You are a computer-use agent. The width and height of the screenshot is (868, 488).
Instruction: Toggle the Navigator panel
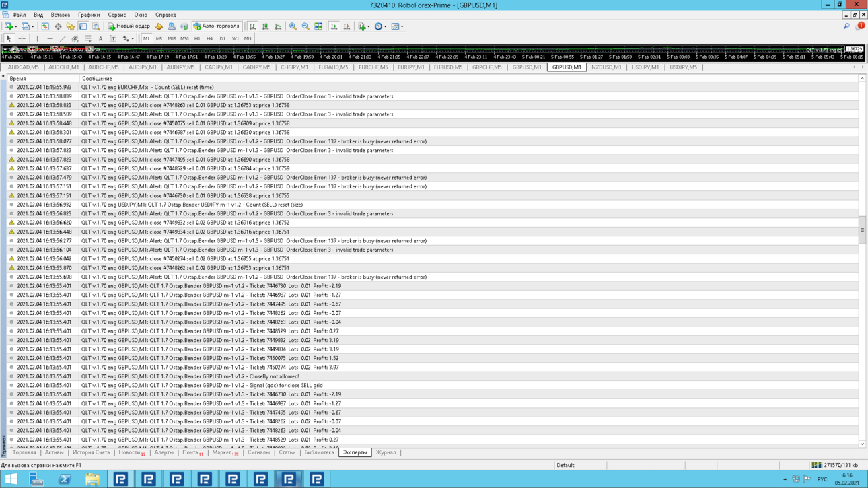(71, 26)
